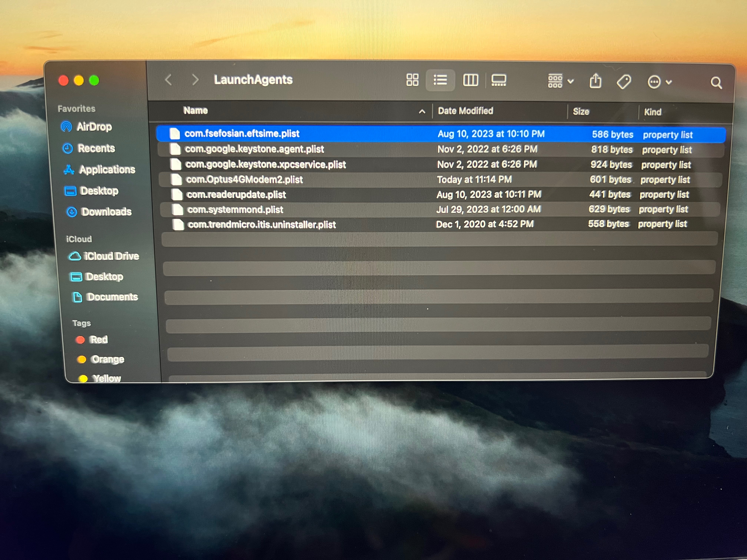Go forward with the right chevron
The image size is (747, 560).
[195, 80]
